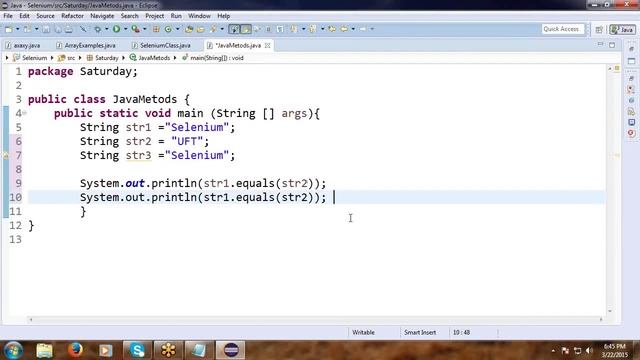The image size is (640, 360).
Task: Toggle Mark Occurrences toolbar button
Action: pos(246,29)
